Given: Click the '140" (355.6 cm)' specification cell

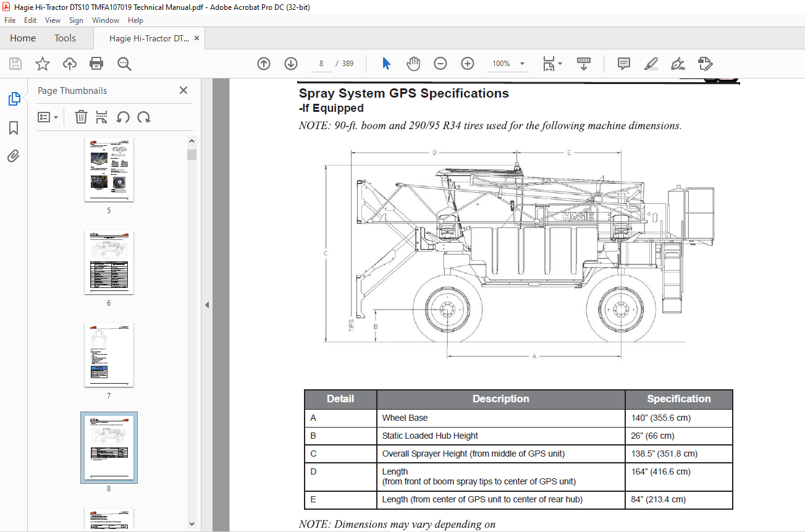Looking at the screenshot, I should 679,418.
